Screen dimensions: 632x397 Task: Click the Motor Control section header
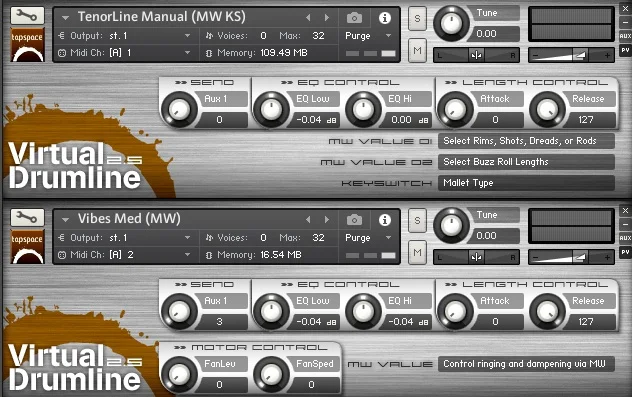[x=251, y=347]
